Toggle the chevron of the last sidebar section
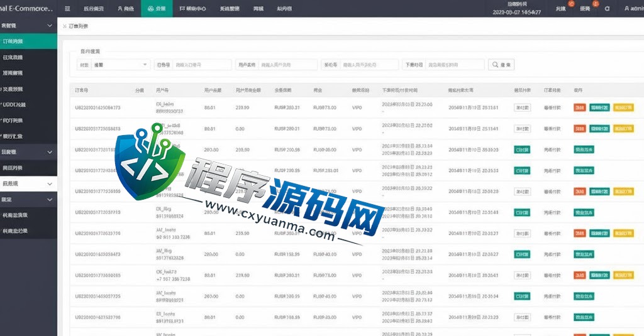This screenshot has width=644, height=336. coord(50,200)
